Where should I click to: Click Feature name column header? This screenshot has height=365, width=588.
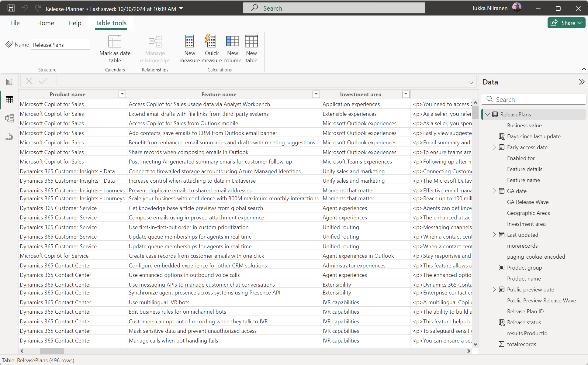click(219, 94)
